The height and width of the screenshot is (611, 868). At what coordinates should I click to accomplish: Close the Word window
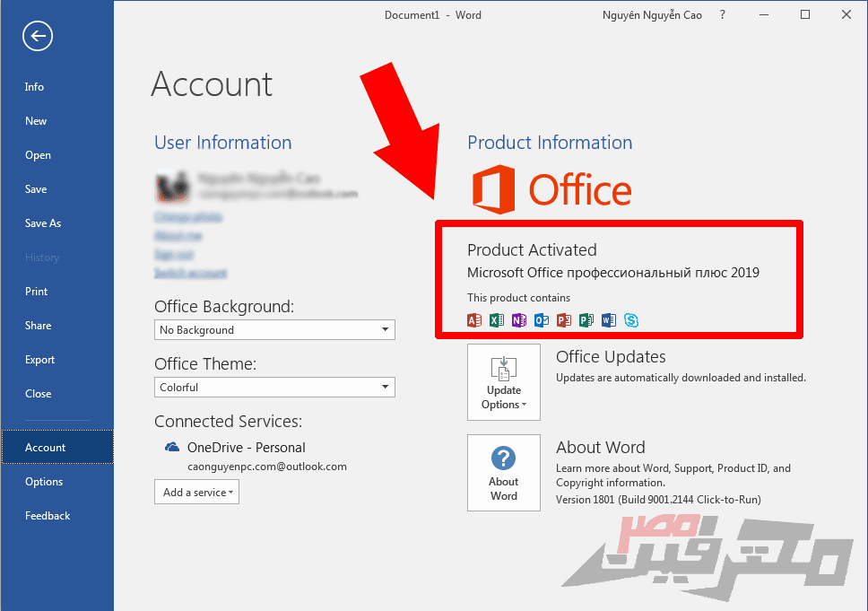click(846, 15)
